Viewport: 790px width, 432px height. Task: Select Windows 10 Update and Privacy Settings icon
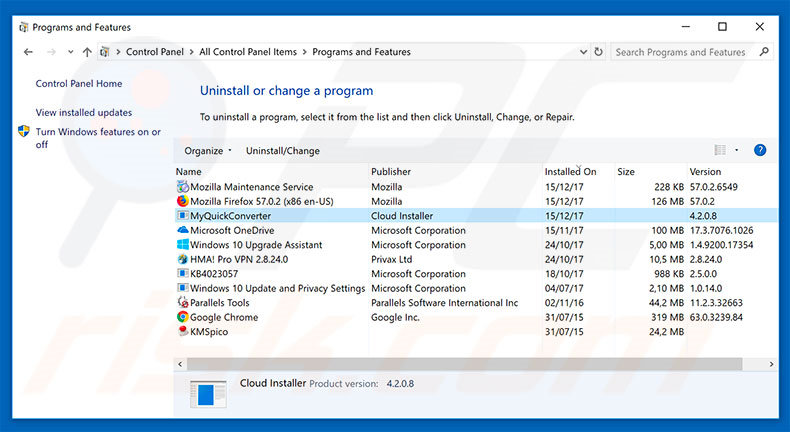click(x=182, y=288)
